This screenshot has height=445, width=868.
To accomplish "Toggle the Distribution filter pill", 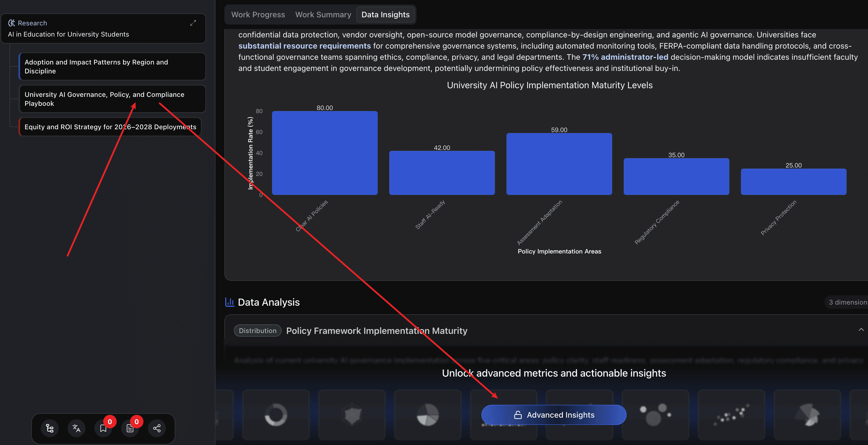I will pyautogui.click(x=257, y=330).
